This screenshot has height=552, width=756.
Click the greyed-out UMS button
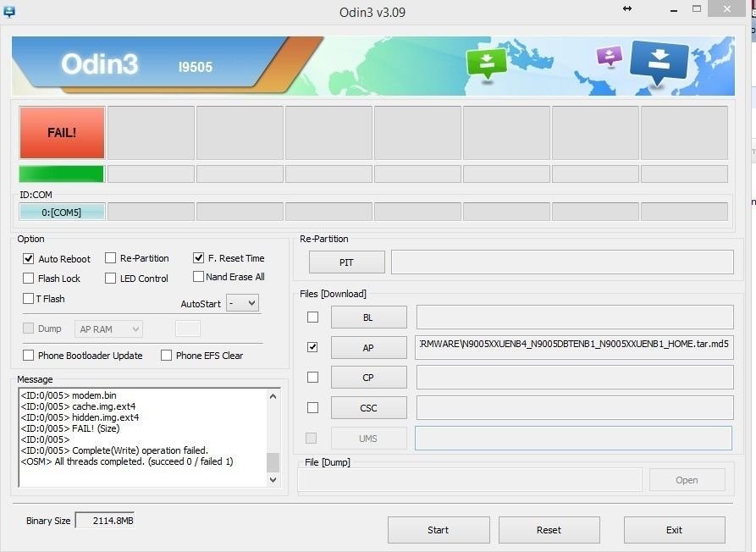click(368, 439)
